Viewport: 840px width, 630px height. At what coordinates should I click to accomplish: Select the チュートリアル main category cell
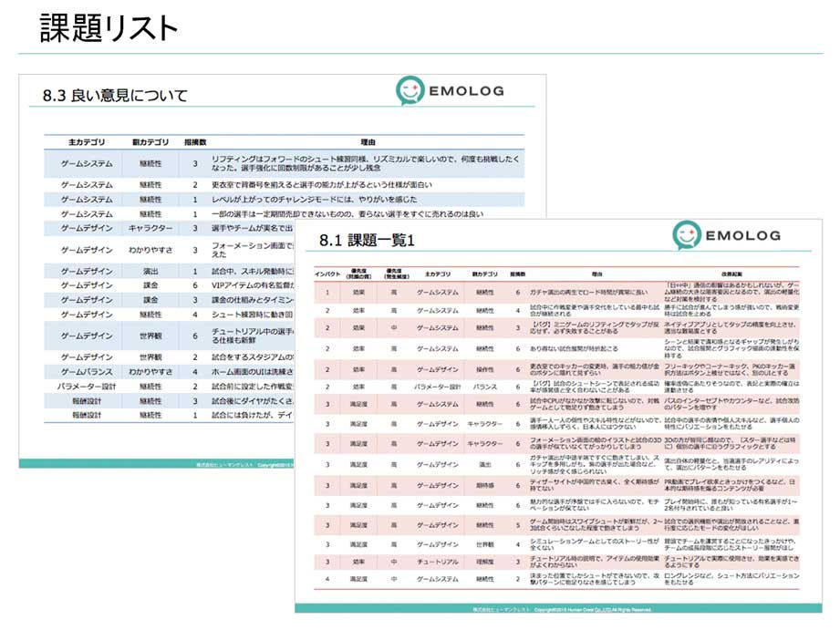pos(438,562)
